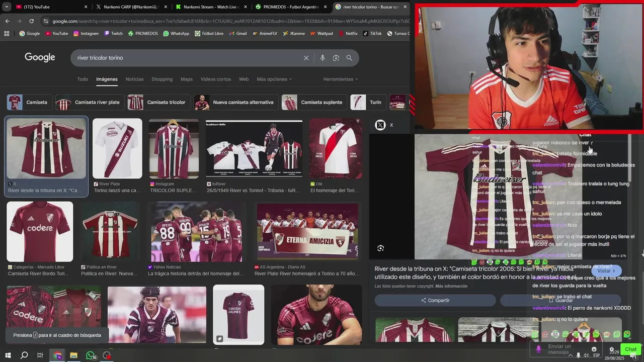644x362 pixels.
Task: Open the Gmail bookmark
Action: pos(237,34)
